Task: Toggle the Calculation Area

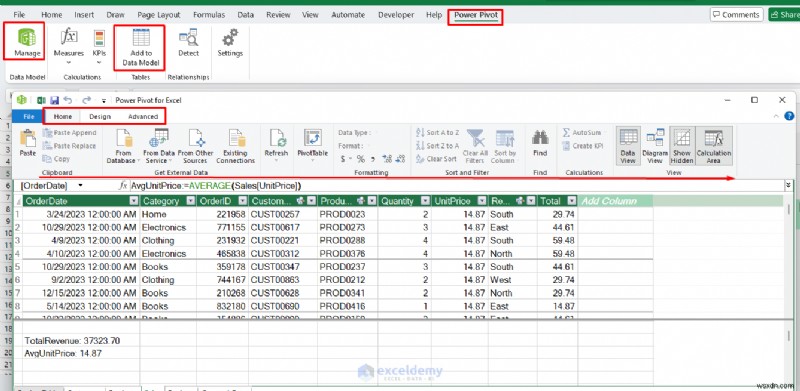Action: (x=713, y=146)
